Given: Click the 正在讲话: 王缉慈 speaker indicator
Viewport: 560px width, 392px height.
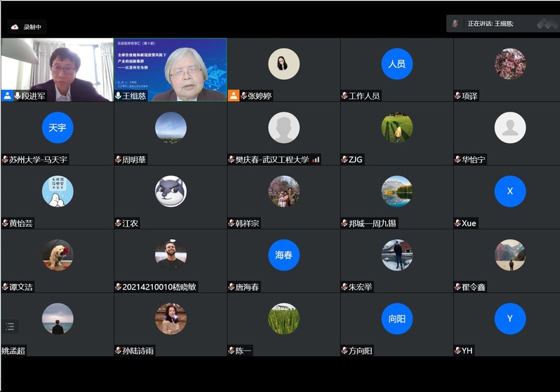Looking at the screenshot, I should pos(491,24).
